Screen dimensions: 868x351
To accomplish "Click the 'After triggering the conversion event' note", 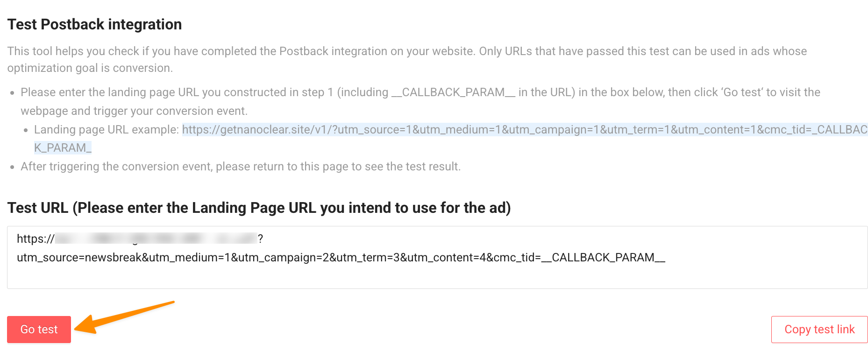I will pyautogui.click(x=240, y=167).
